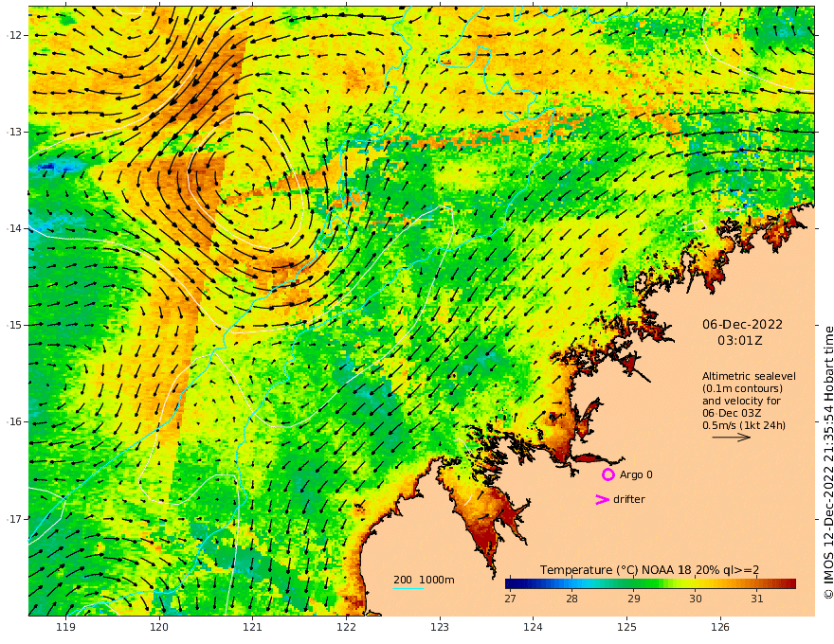Click the dark blue end of temperature bar

(511, 583)
